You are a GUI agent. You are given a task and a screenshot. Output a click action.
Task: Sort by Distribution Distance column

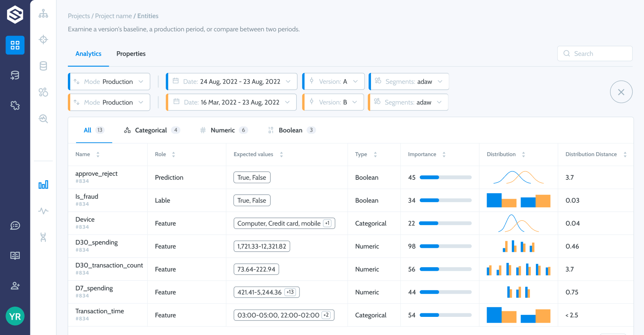coord(625,154)
